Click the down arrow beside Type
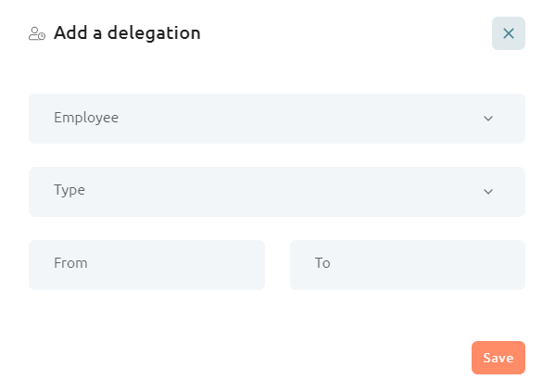Image resolution: width=555 pixels, height=392 pixels. pos(488,192)
